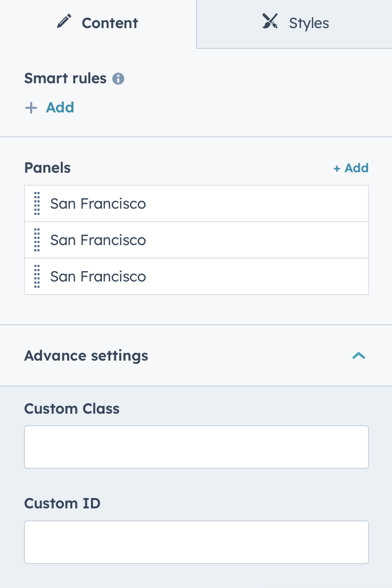This screenshot has height=588, width=392.
Task: Click the Custom ID label
Action: click(62, 504)
